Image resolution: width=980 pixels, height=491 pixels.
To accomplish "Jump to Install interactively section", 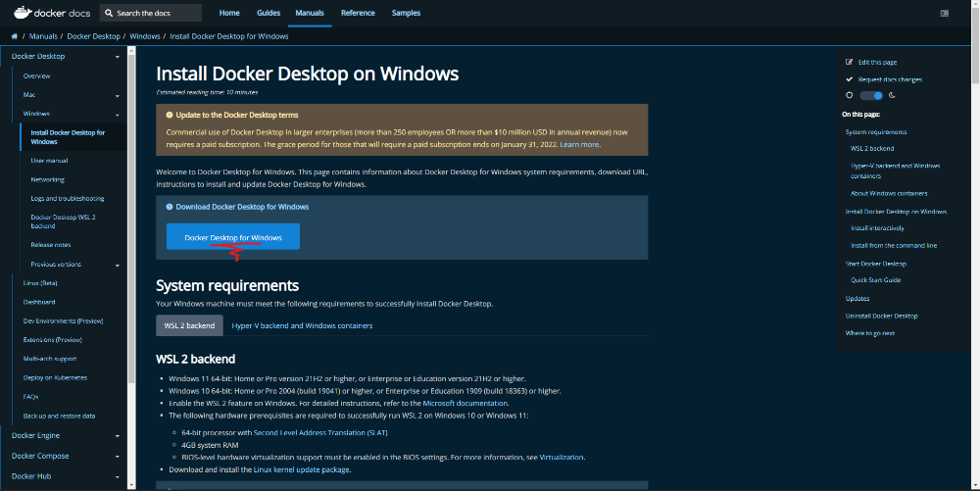I will [877, 228].
